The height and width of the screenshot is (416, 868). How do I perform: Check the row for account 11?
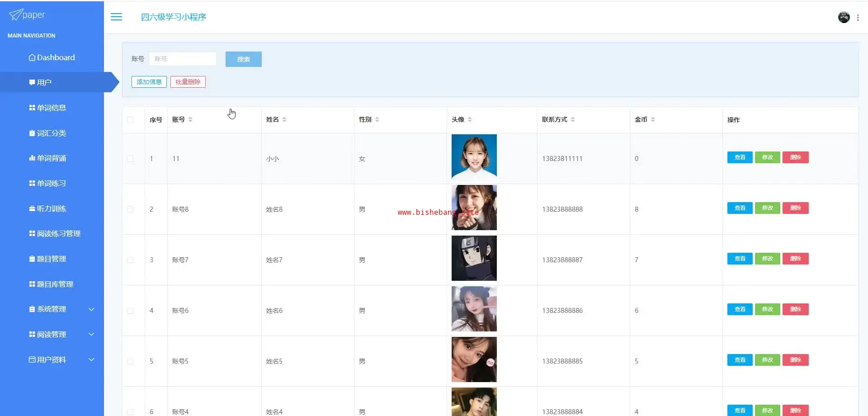pos(130,159)
